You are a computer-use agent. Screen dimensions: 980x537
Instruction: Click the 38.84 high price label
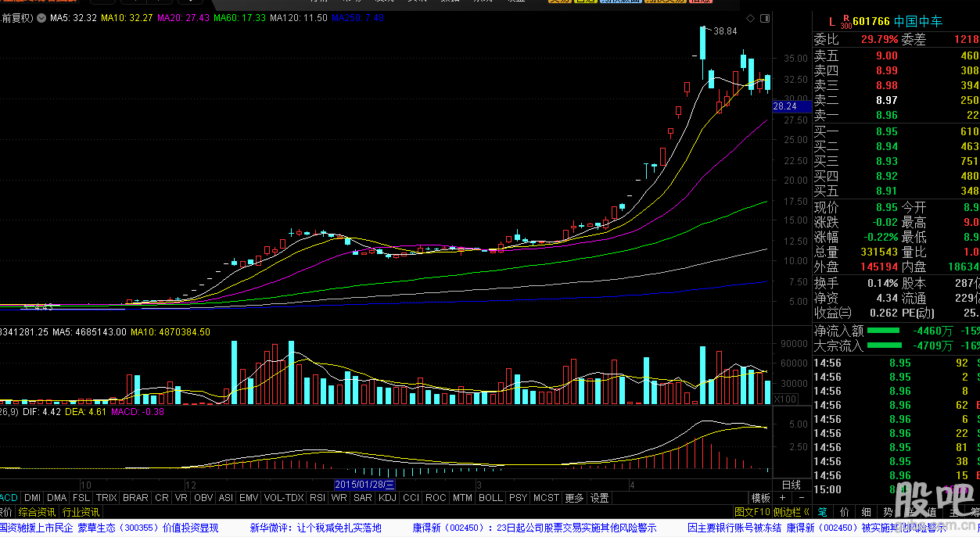point(726,31)
